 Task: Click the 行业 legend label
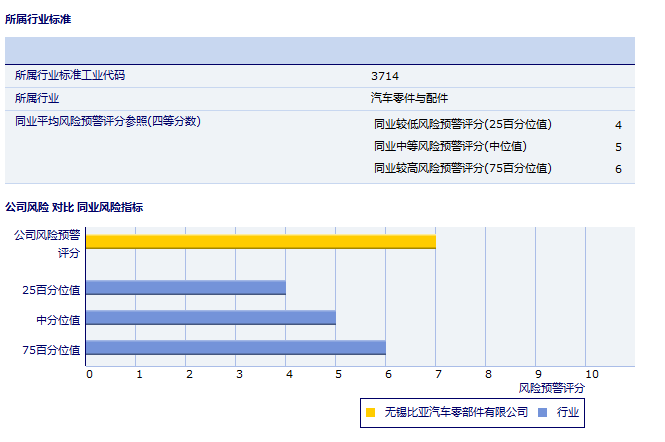[568, 412]
